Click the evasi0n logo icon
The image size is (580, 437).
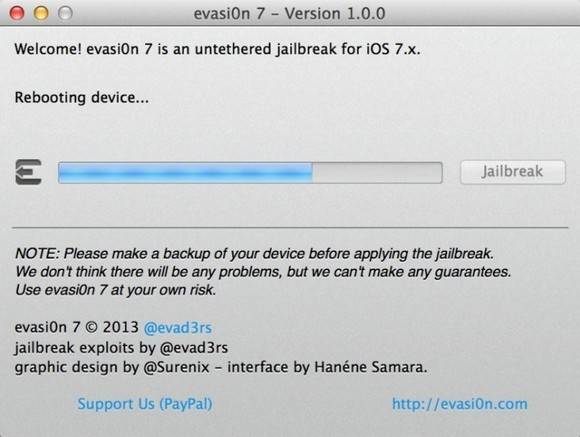tap(28, 172)
